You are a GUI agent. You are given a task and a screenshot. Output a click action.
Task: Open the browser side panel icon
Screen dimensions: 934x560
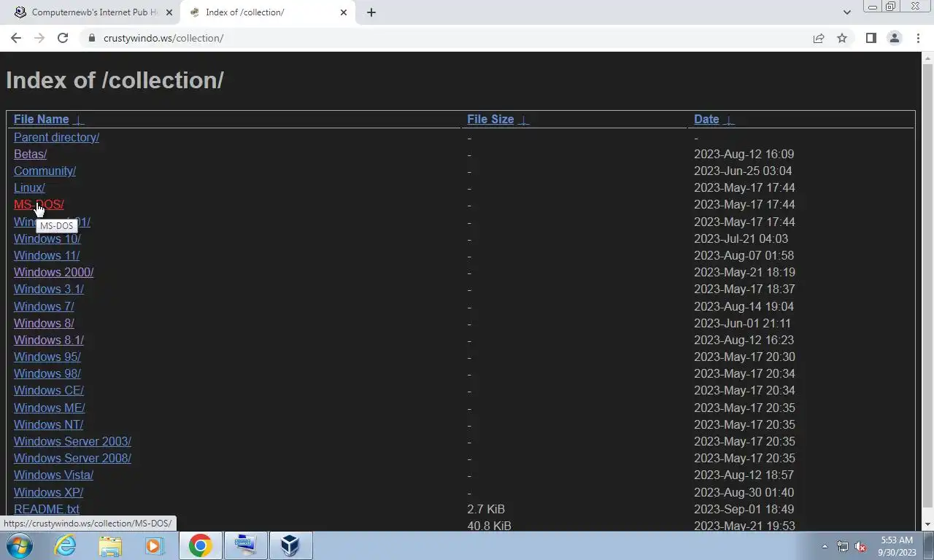click(x=871, y=38)
